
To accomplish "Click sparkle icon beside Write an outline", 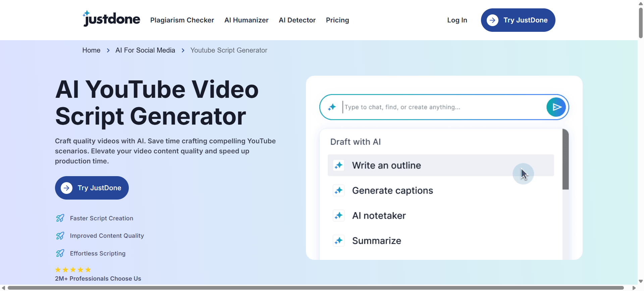I will pos(338,165).
